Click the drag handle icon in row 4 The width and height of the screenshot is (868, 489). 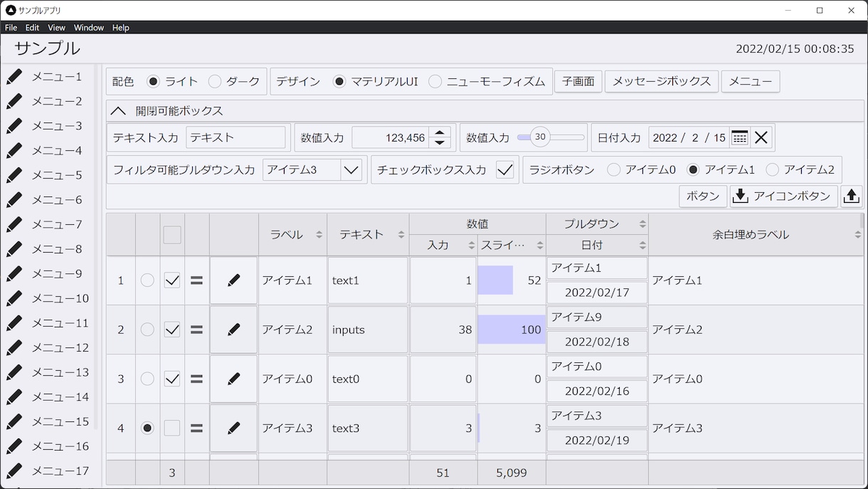point(197,428)
